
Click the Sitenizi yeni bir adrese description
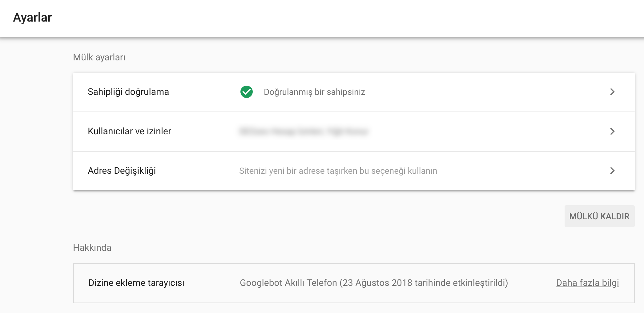click(338, 171)
